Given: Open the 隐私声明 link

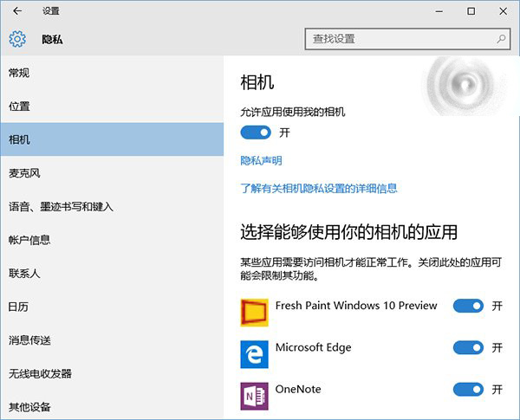Looking at the screenshot, I should (261, 160).
